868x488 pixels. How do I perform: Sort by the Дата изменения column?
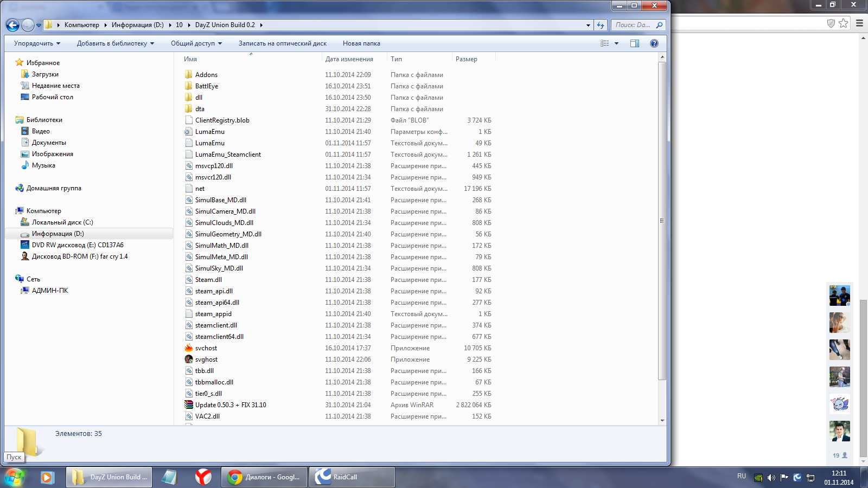pos(349,59)
